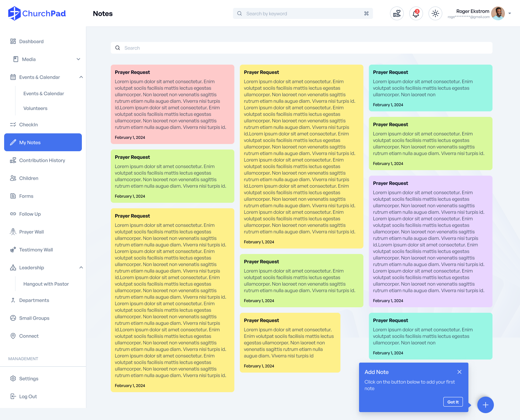Open notifications bell with red badge
The height and width of the screenshot is (420, 520).
point(416,13)
